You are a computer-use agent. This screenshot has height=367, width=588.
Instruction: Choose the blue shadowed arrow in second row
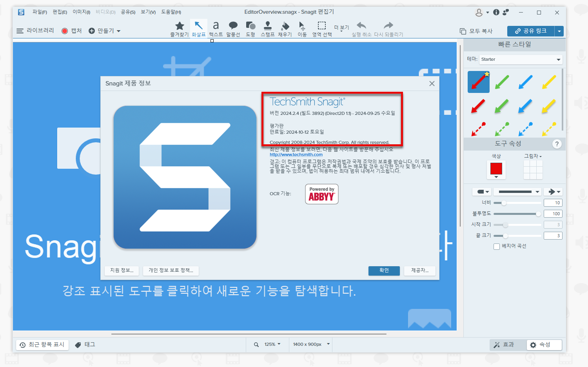(525, 106)
